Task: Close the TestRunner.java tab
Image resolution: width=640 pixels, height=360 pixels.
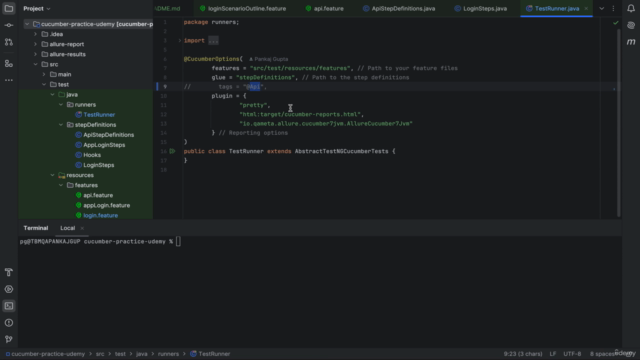Action: tap(586, 9)
